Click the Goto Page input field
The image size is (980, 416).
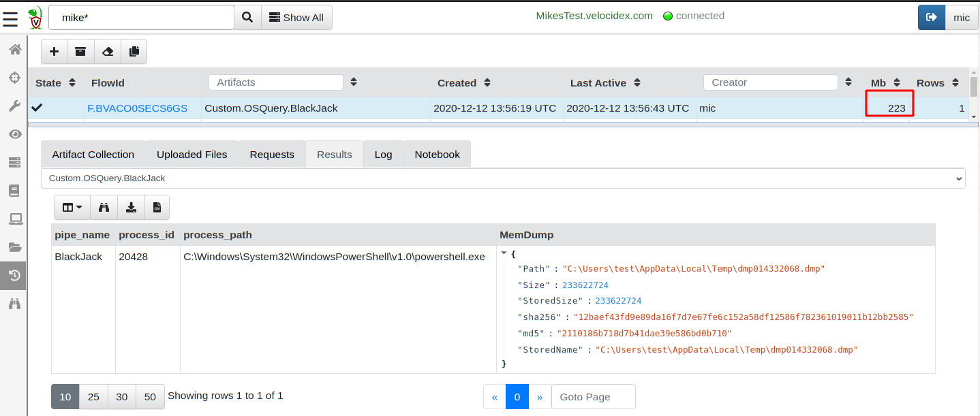point(593,397)
